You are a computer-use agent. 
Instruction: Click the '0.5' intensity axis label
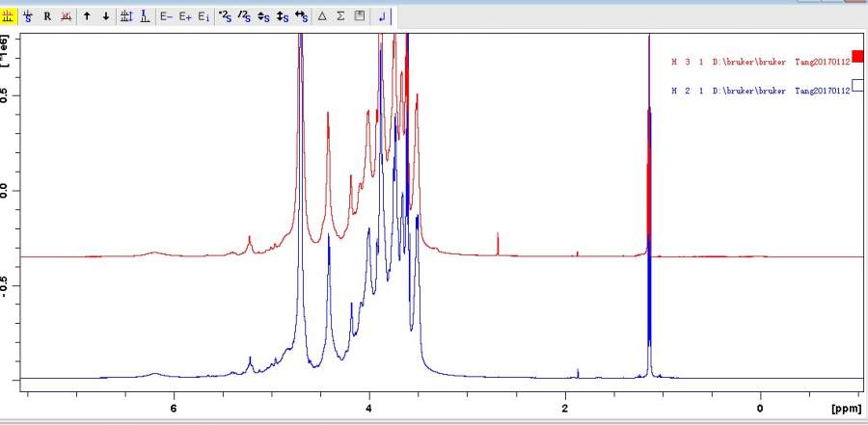pyautogui.click(x=6, y=95)
